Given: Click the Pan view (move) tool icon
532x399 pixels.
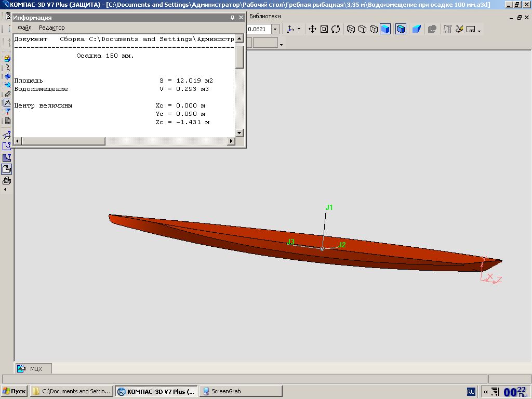Looking at the screenshot, I should tap(312, 29).
